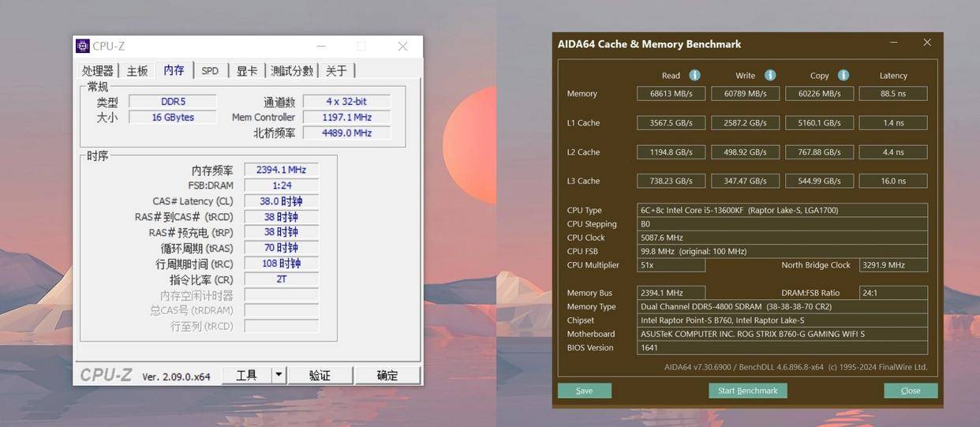Image resolution: width=980 pixels, height=427 pixels.
Task: Click 指令比率 (CR) value 2T
Action: [281, 279]
